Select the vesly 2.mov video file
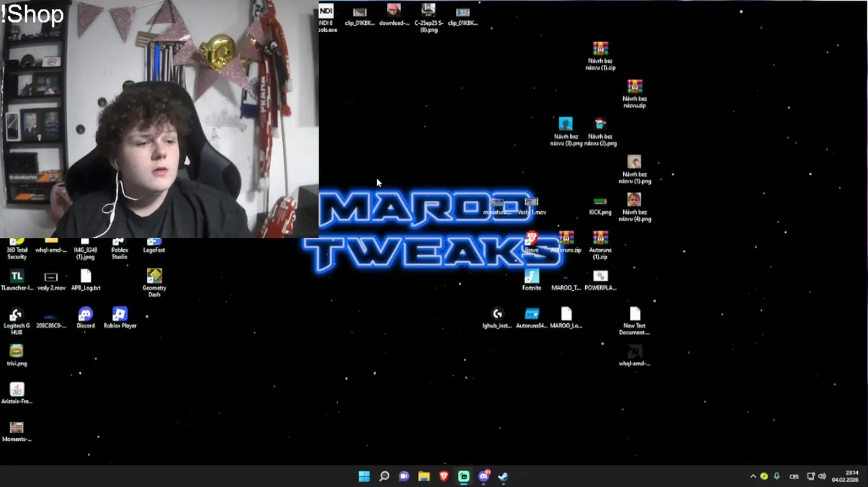The image size is (868, 487). [x=51, y=281]
